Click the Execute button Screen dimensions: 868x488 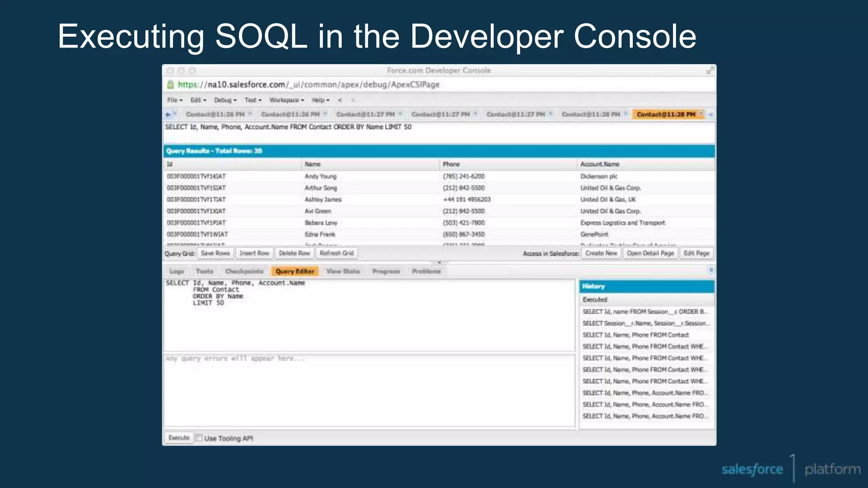[179, 438]
